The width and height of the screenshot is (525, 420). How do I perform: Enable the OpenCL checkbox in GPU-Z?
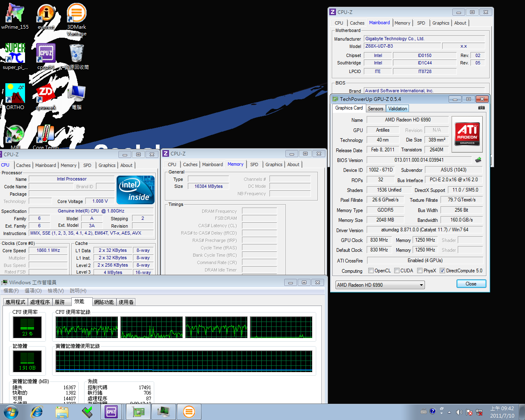click(371, 271)
